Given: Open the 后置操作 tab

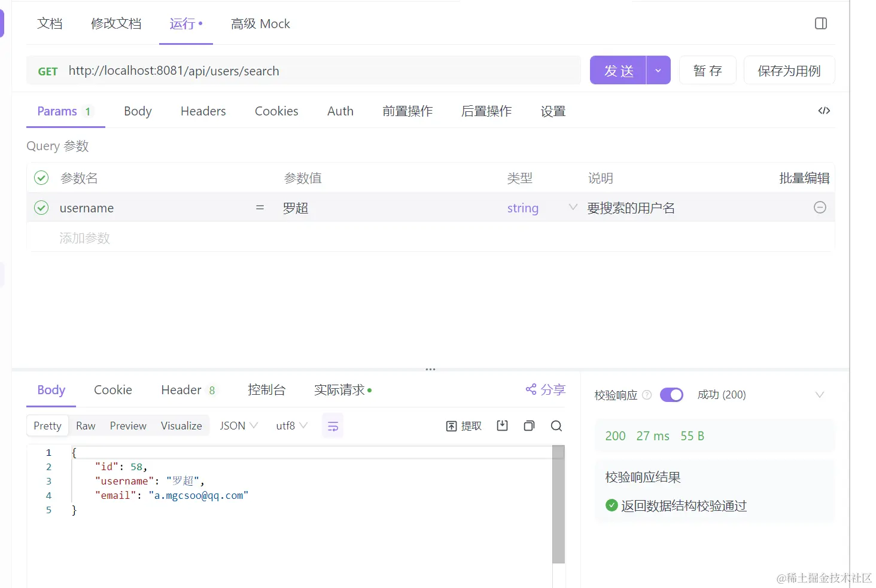Looking at the screenshot, I should (x=486, y=111).
